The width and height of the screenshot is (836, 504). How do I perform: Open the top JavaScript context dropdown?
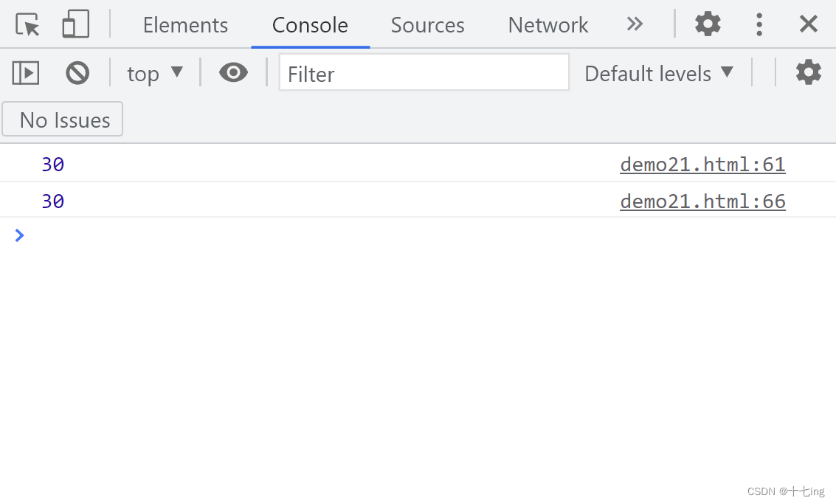[x=155, y=73]
